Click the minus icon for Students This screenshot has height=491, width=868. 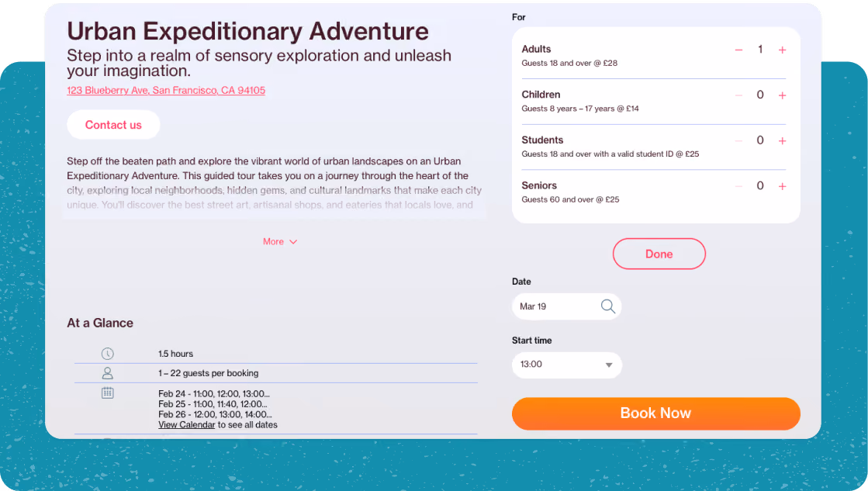pyautogui.click(x=738, y=140)
